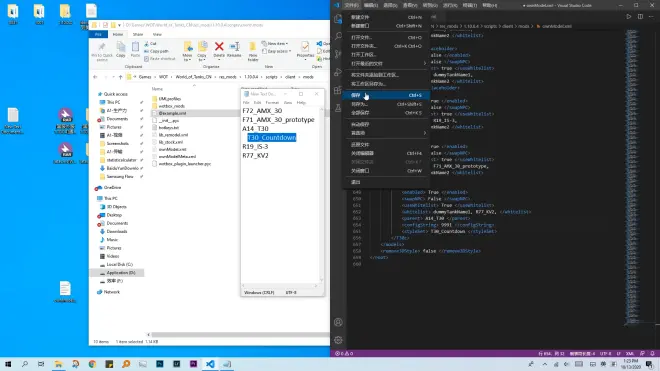The image size is (660, 371).
Task: Open the New item dropdown in ribbon
Action: pos(275,44)
